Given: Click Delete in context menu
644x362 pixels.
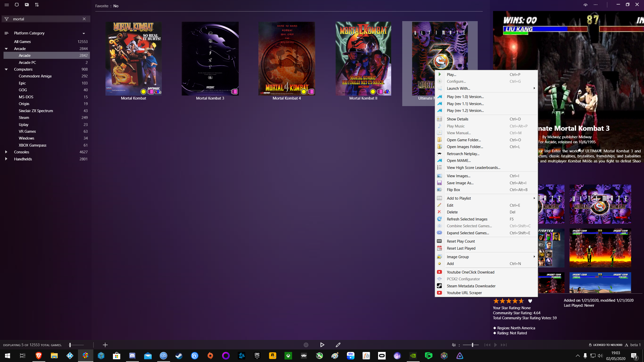Looking at the screenshot, I should (x=486, y=212).
